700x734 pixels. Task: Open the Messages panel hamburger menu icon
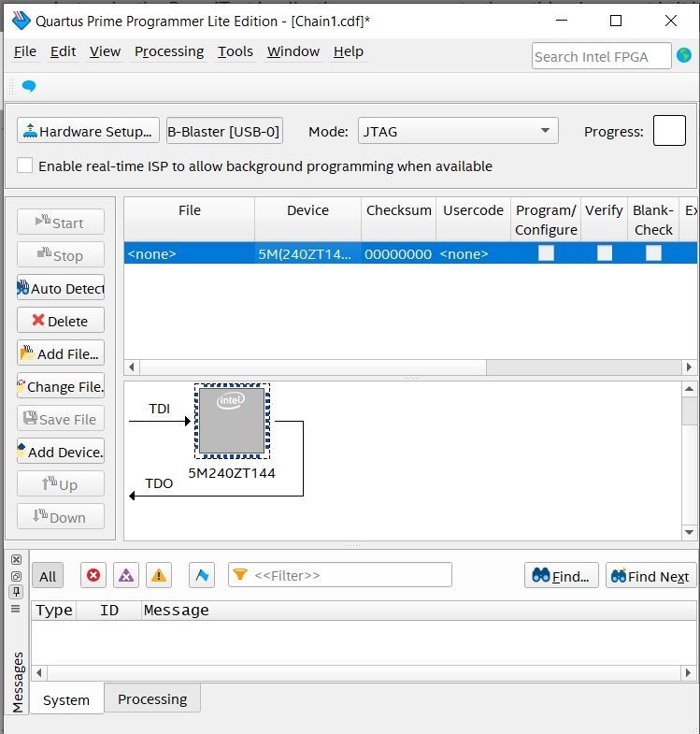tap(16, 609)
